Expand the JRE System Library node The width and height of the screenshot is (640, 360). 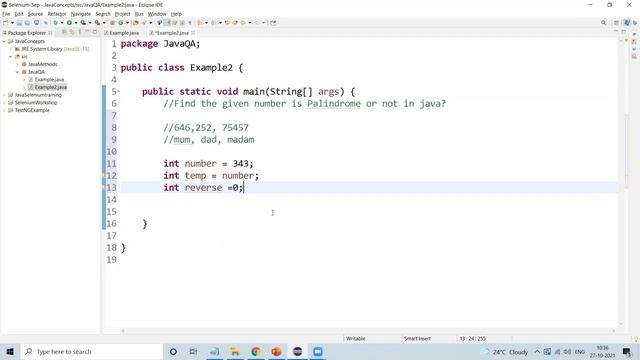[x=11, y=49]
